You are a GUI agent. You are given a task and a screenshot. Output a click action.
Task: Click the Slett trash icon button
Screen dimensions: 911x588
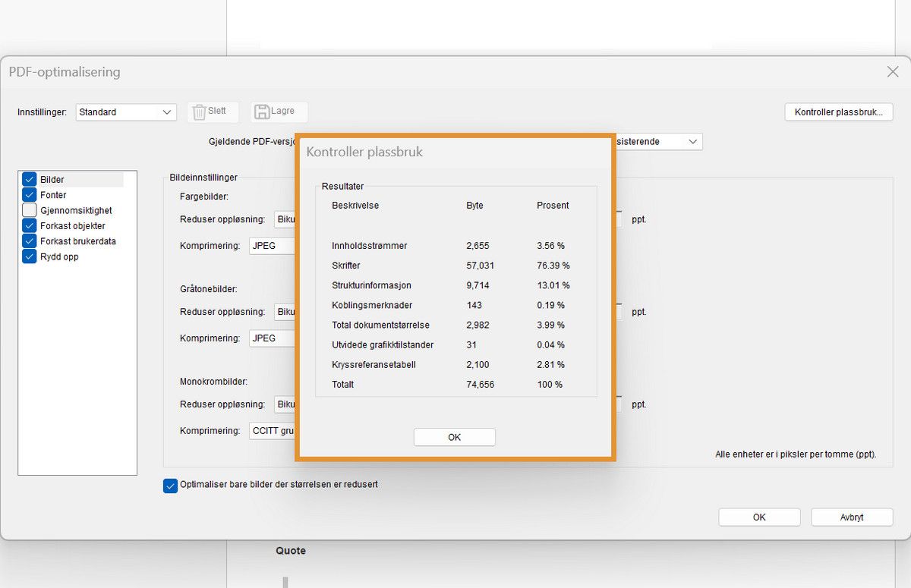213,112
